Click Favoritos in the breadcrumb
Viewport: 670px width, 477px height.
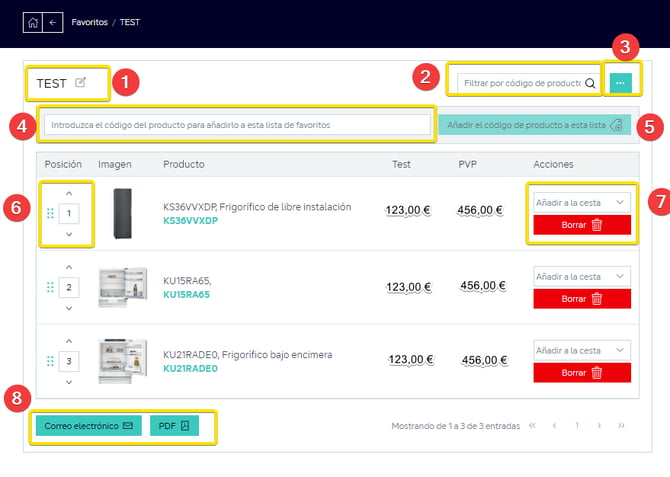tap(89, 22)
